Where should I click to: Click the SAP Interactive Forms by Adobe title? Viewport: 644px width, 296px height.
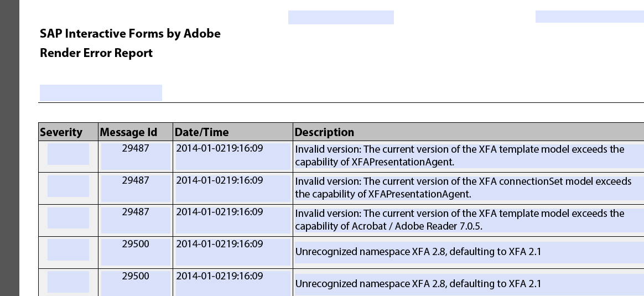click(x=130, y=33)
